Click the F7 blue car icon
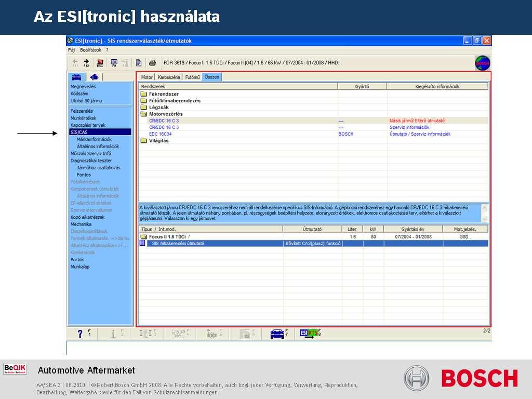 [x=277, y=334]
